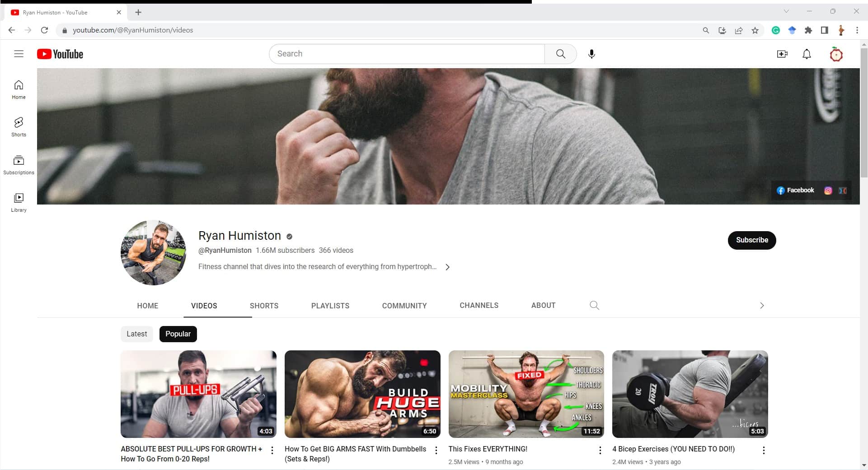
Task: Open the browser tab search dropdown
Action: pyautogui.click(x=787, y=11)
